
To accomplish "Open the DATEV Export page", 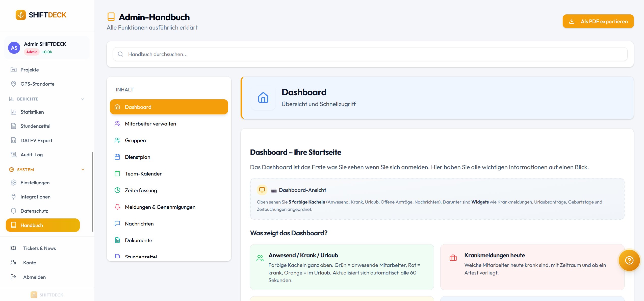I will [x=36, y=140].
